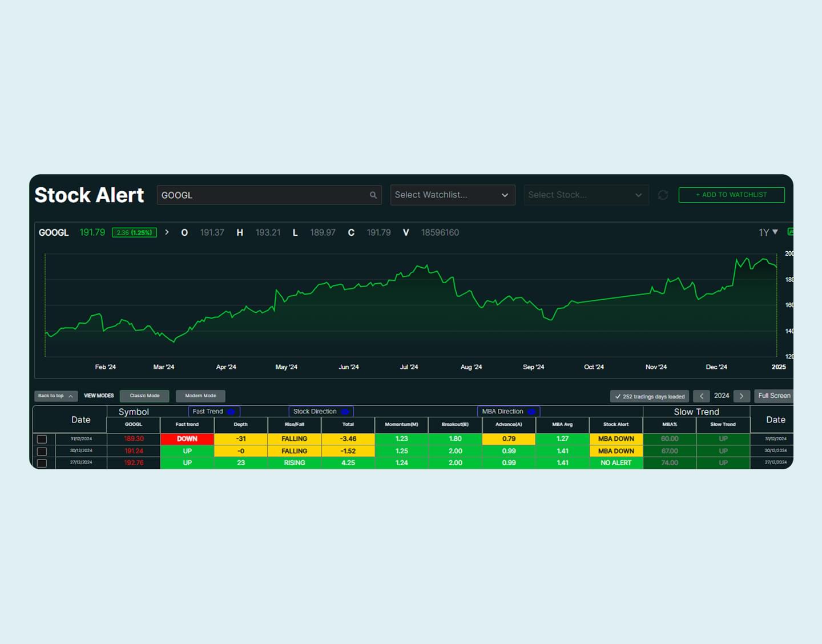Expand price details arrow after 1.25% badge
Viewport: 822px width, 644px height.
point(167,232)
